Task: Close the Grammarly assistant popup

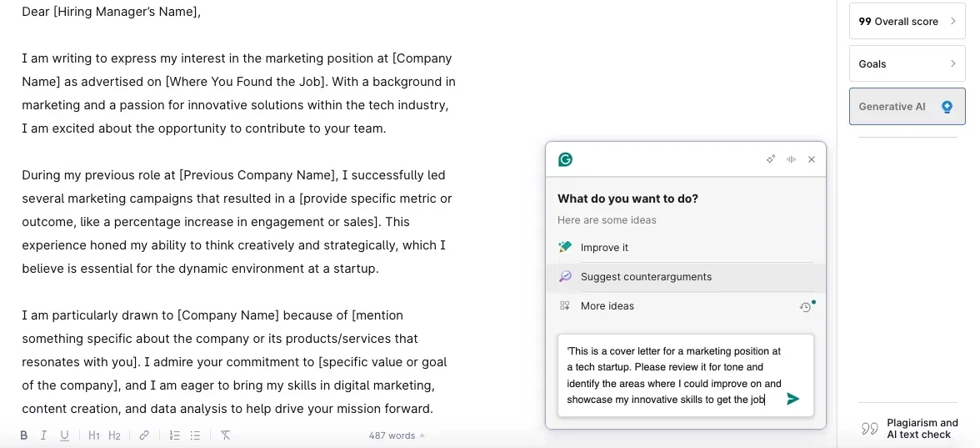Action: (x=812, y=159)
